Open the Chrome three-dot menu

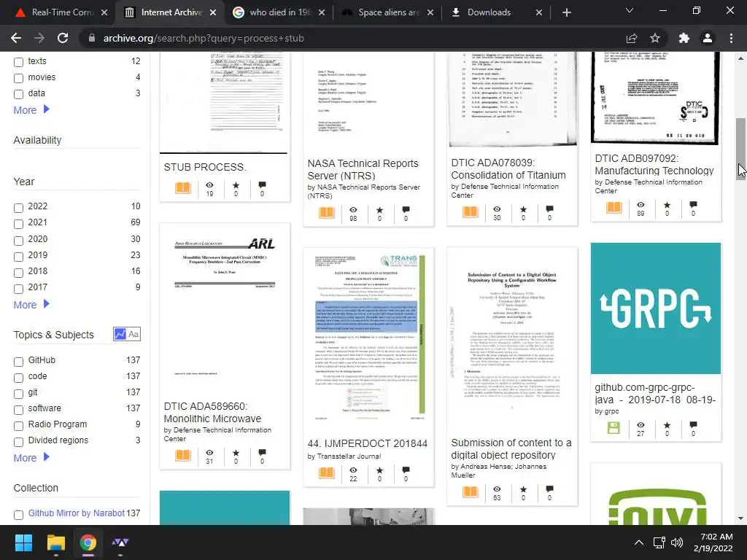pyautogui.click(x=731, y=38)
